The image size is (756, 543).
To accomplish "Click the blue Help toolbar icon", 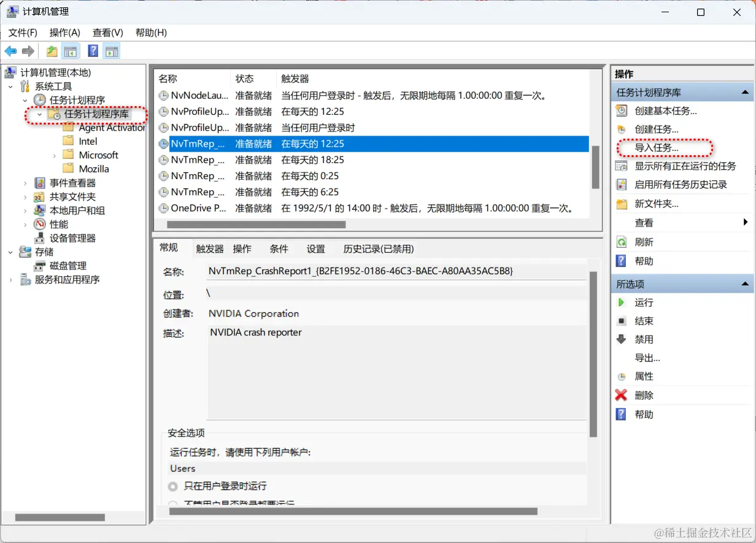I will point(93,51).
